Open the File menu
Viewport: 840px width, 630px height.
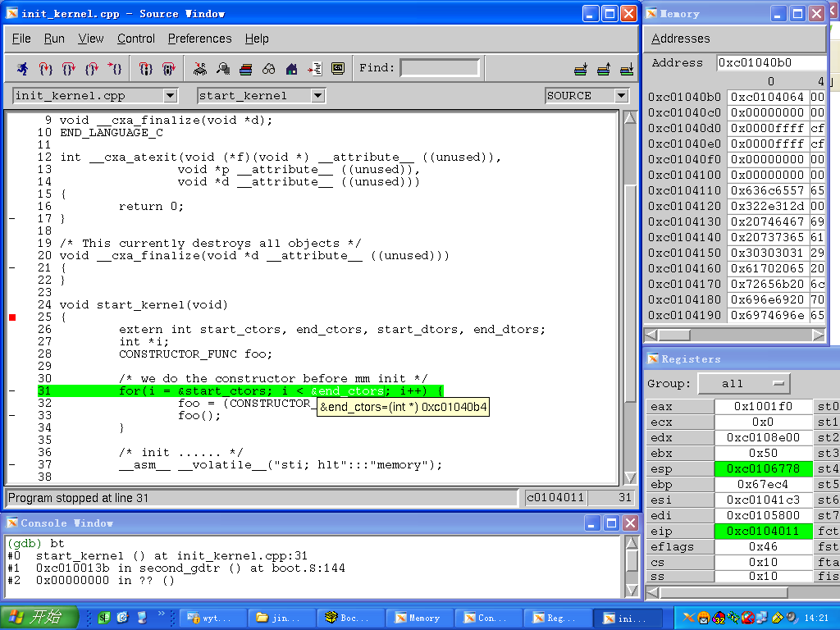click(21, 39)
